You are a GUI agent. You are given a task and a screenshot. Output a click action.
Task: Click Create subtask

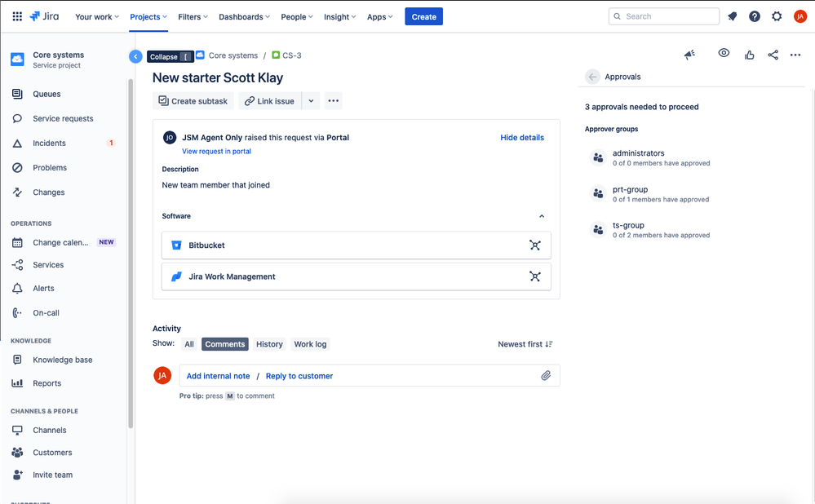(193, 101)
